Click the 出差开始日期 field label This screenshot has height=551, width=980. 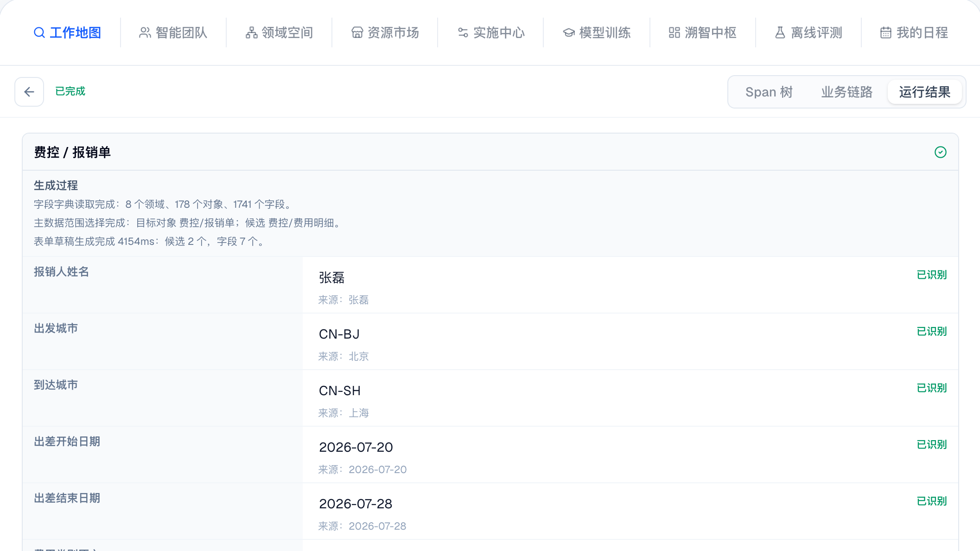[x=67, y=442]
